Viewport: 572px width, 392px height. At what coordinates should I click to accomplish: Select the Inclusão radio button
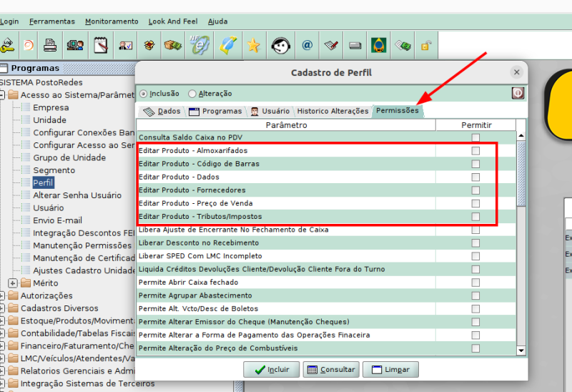144,94
